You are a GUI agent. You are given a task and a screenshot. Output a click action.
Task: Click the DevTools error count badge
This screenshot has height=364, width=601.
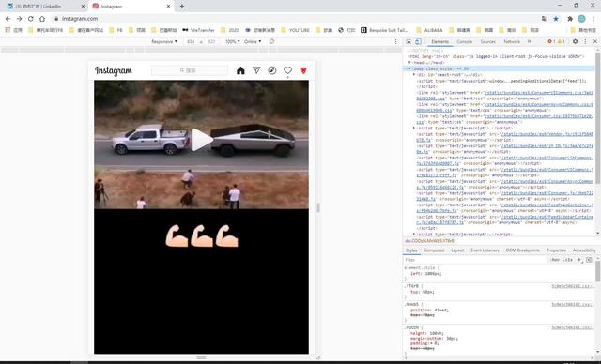[551, 41]
